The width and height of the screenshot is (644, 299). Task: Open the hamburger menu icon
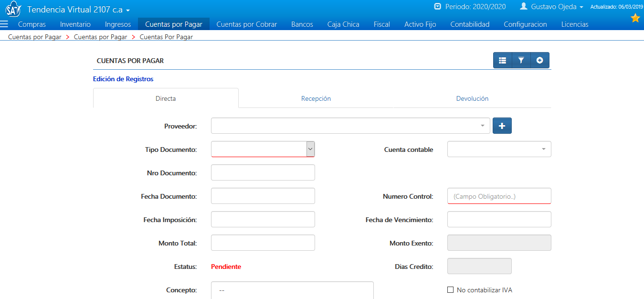(x=5, y=24)
